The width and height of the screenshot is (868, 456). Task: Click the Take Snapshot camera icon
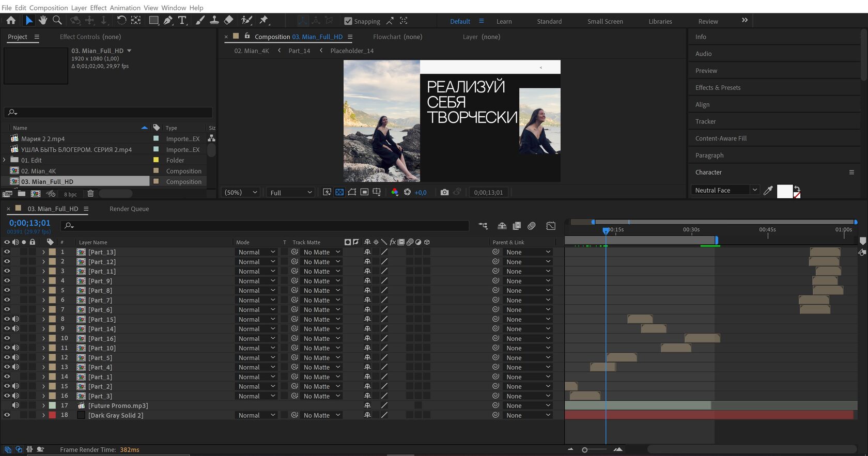[444, 192]
